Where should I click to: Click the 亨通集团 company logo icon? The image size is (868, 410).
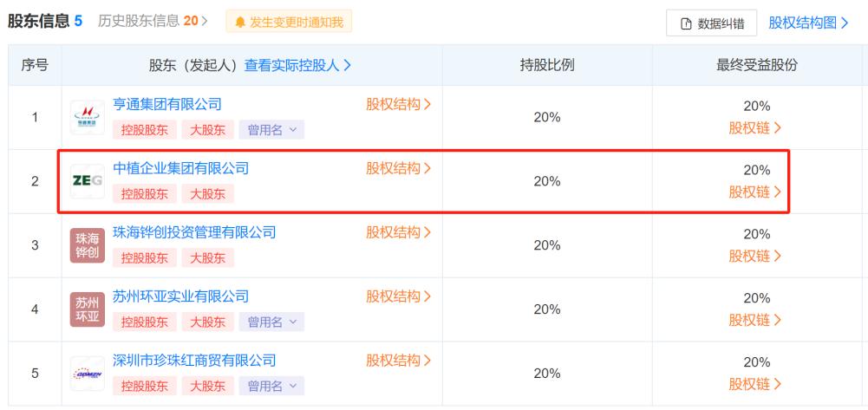[87, 117]
